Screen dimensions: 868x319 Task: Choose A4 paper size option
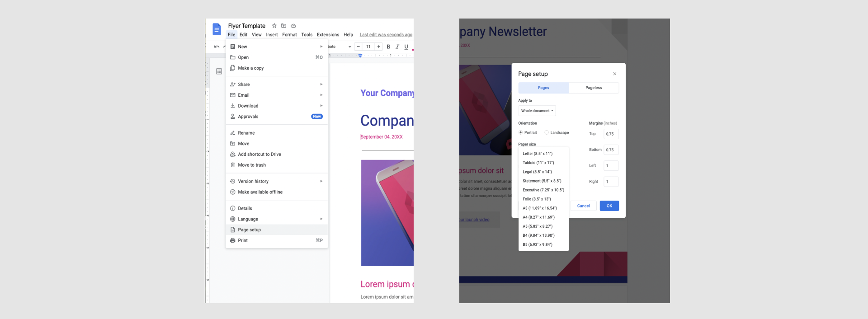click(543, 217)
